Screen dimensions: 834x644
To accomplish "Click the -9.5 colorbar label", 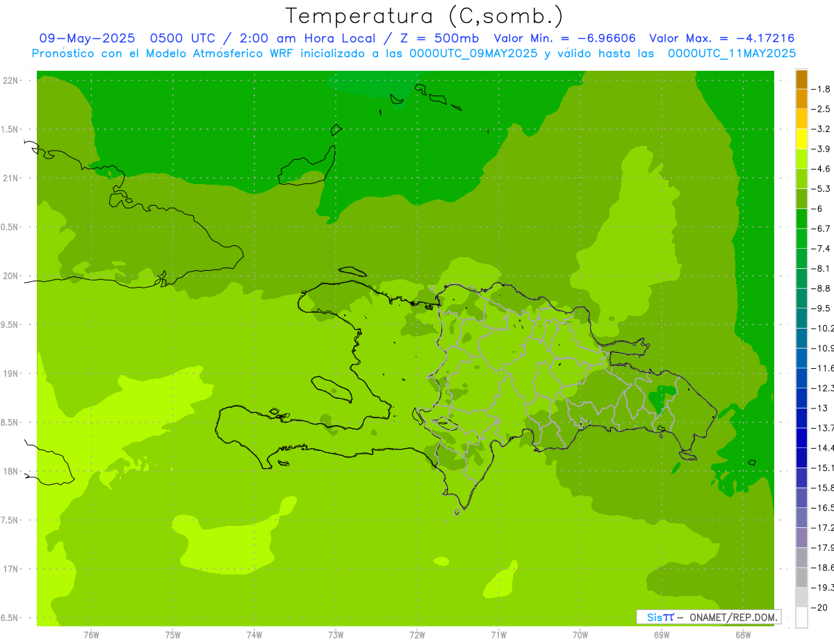I will tap(821, 308).
